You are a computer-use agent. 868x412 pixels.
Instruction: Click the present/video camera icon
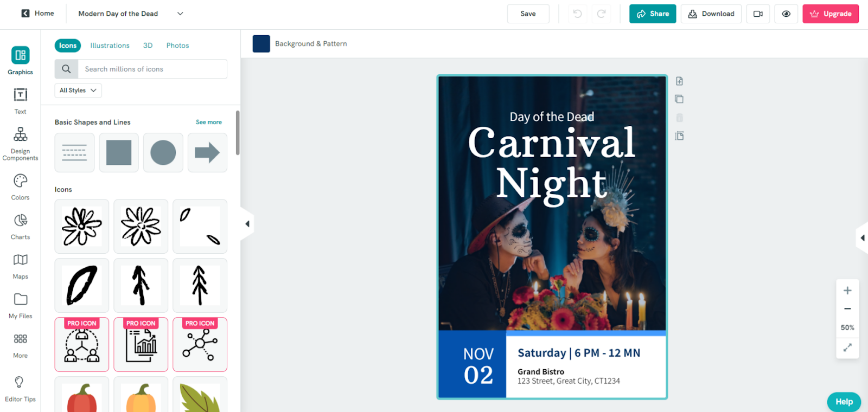(x=758, y=14)
